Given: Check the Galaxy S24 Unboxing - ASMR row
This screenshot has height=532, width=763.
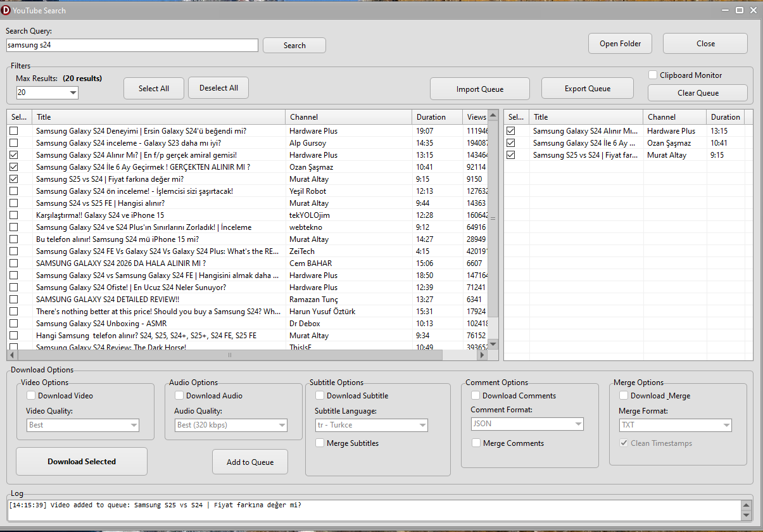Looking at the screenshot, I should click(x=13, y=324).
